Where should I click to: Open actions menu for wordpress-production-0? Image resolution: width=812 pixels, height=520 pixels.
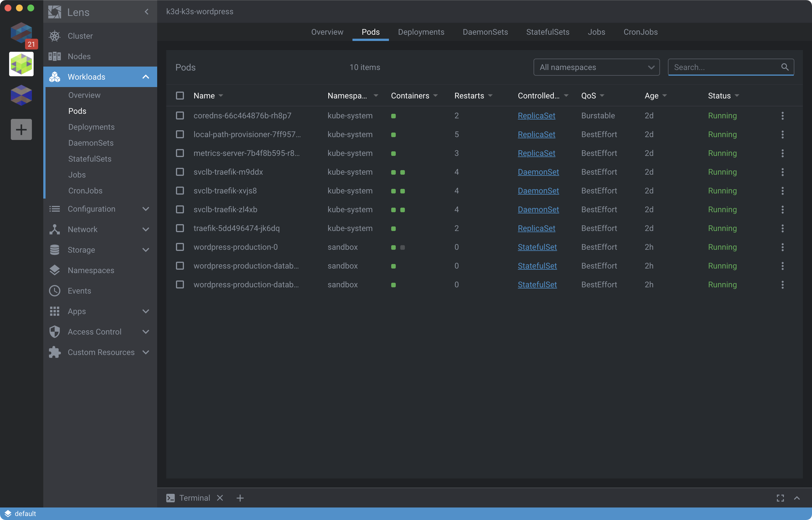click(x=783, y=247)
